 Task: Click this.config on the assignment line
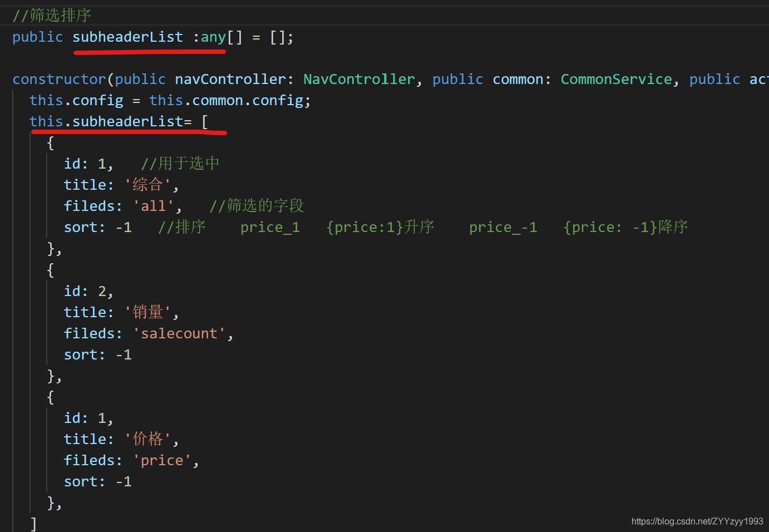76,100
